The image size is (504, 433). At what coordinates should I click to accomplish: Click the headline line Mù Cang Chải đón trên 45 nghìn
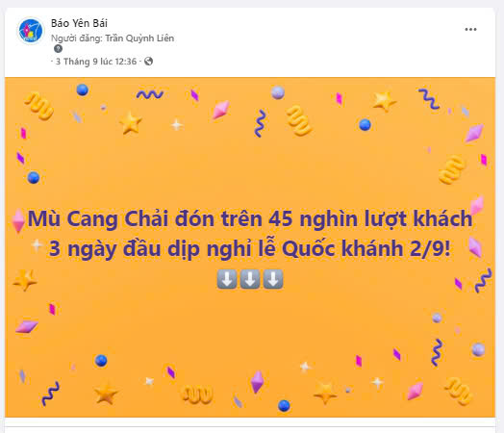click(x=195, y=219)
